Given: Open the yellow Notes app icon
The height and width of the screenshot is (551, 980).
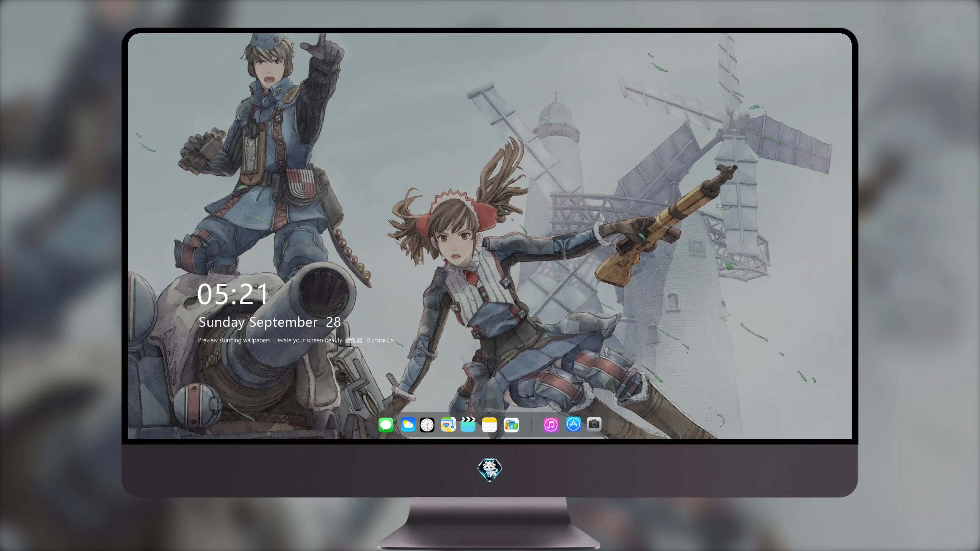Looking at the screenshot, I should (x=489, y=424).
